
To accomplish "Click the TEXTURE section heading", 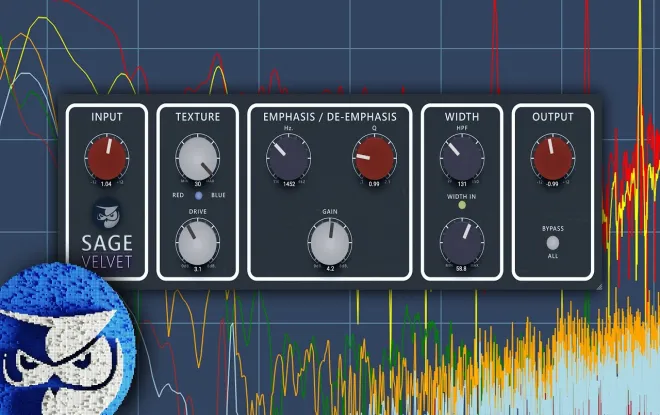I will tap(197, 117).
